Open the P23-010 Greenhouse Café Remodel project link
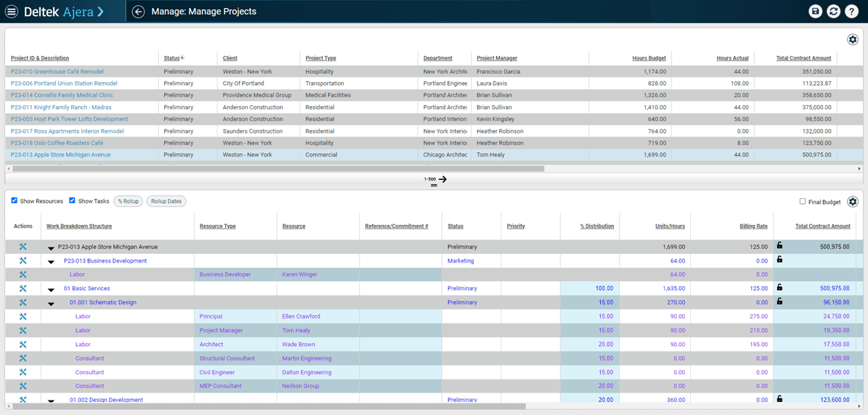868x415 pixels. [x=57, y=72]
